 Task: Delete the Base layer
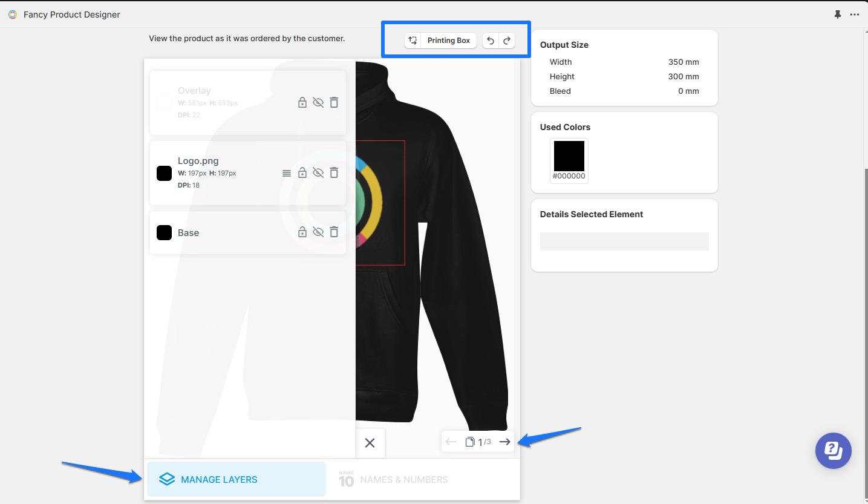click(x=334, y=232)
